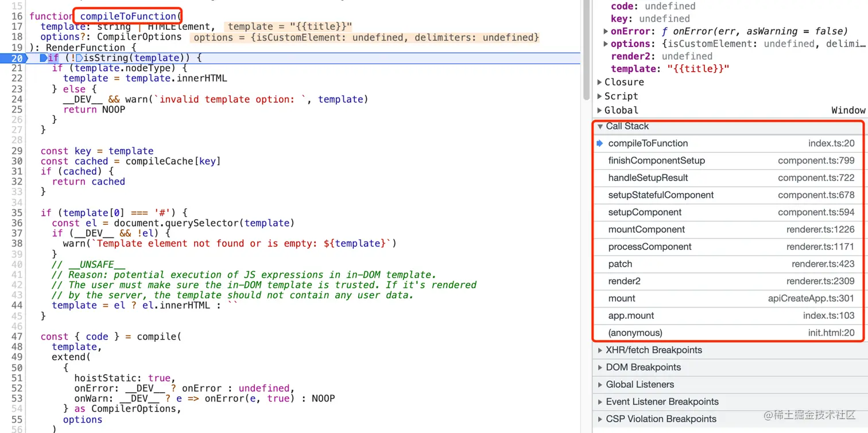Click template "{{title}}" scope variable
Image resolution: width=868 pixels, height=433 pixels.
click(670, 69)
